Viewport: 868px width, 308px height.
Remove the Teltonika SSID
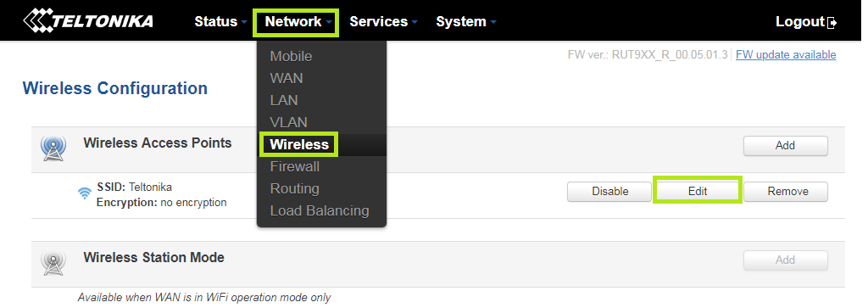click(786, 191)
